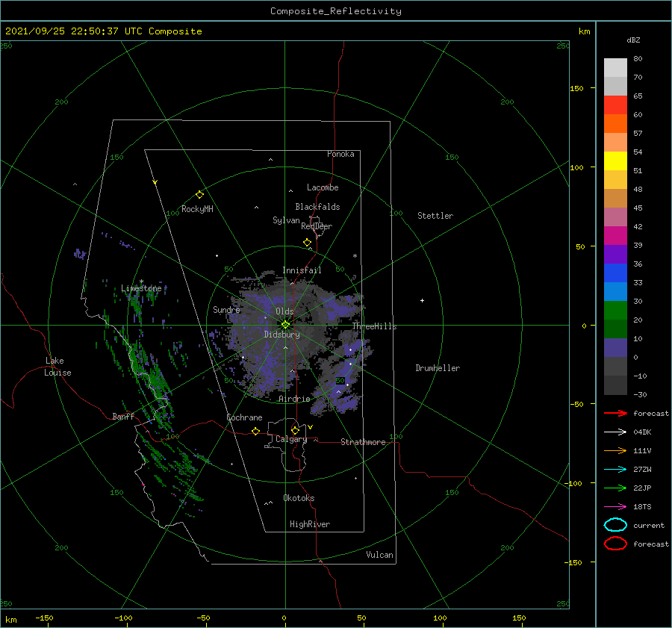This screenshot has height=628, width=672.
Task: Select the Lacombe label
Action: coord(323,187)
